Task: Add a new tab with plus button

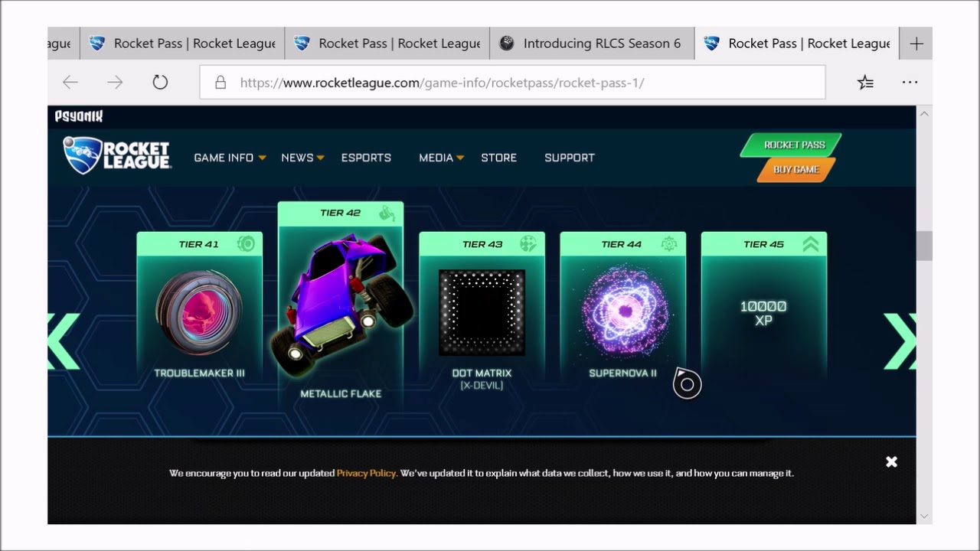Action: pyautogui.click(x=916, y=44)
